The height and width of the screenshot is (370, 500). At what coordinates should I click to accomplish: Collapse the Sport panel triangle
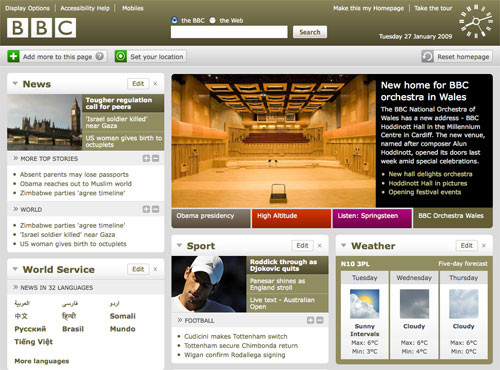coord(179,245)
